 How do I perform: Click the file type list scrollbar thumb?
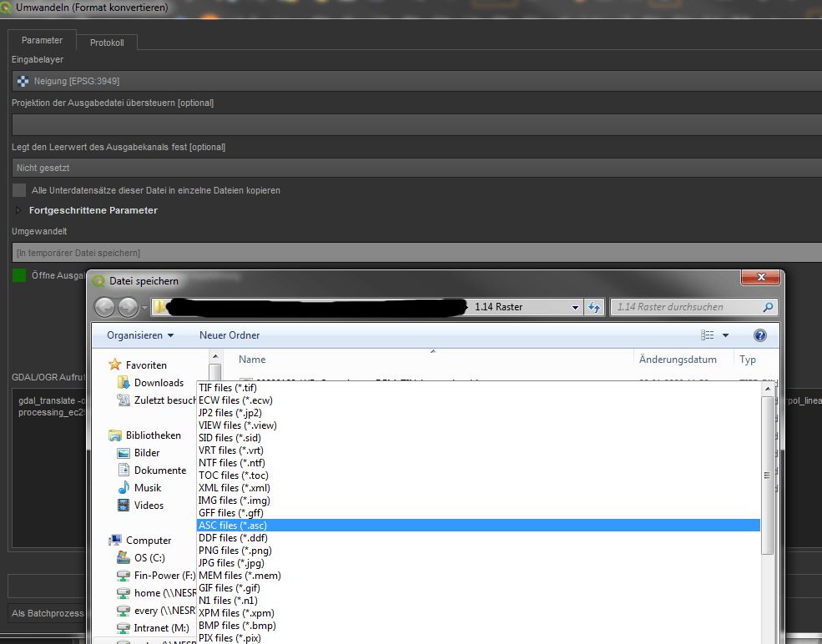tap(768, 475)
